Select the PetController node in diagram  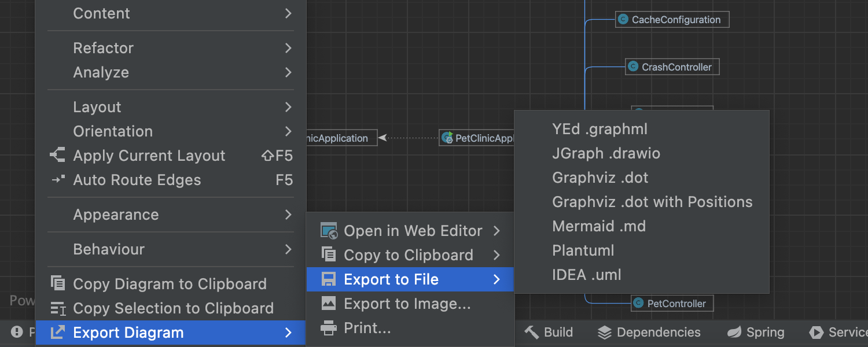tap(672, 304)
